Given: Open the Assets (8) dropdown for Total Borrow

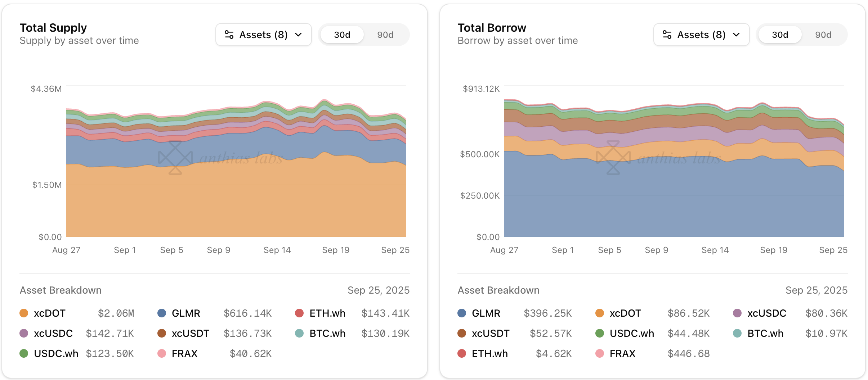Looking at the screenshot, I should coord(701,35).
